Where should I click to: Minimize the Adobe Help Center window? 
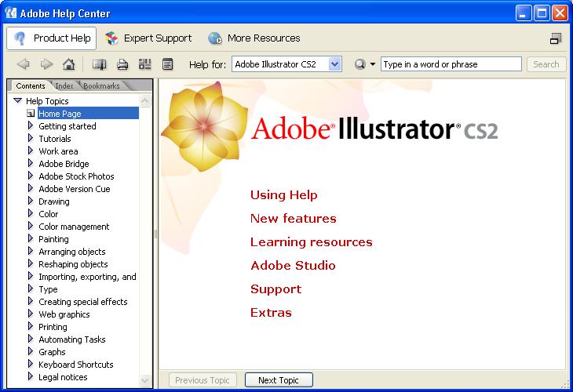524,13
